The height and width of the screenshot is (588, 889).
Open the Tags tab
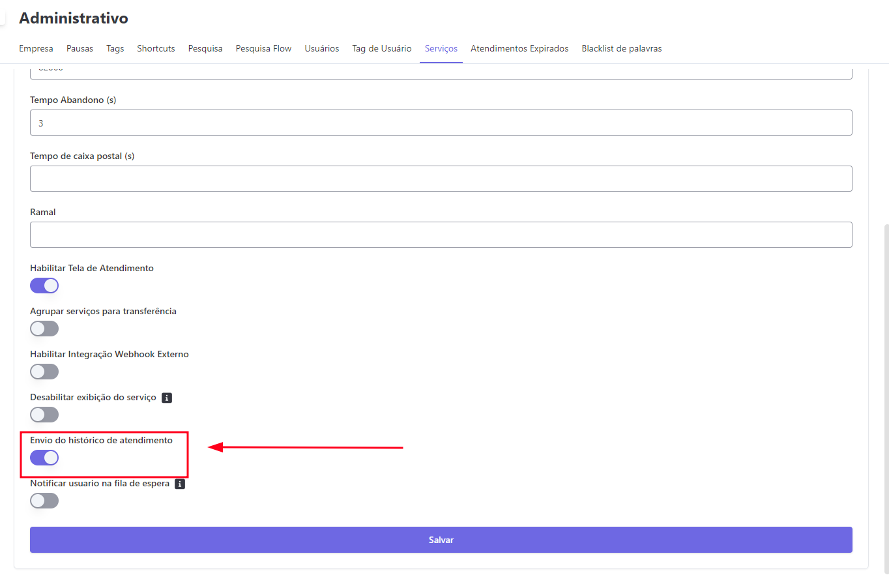click(x=115, y=48)
